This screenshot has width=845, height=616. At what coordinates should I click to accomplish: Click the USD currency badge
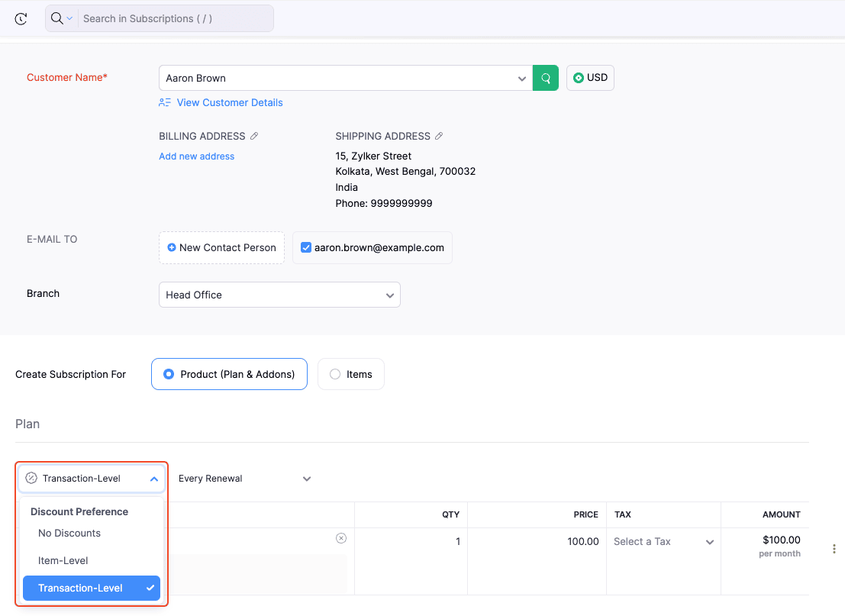click(590, 78)
